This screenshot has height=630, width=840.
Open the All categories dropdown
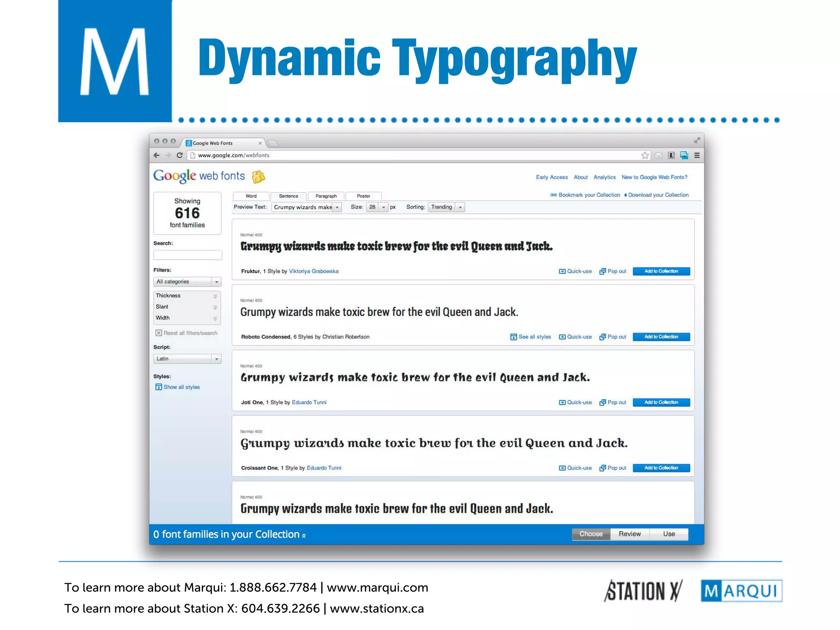pyautogui.click(x=187, y=282)
